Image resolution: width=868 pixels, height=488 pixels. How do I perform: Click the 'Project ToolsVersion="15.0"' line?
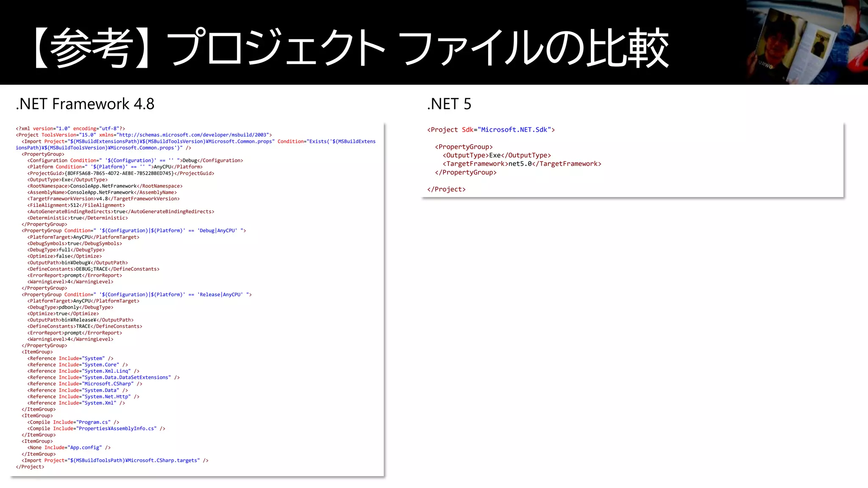click(x=144, y=135)
